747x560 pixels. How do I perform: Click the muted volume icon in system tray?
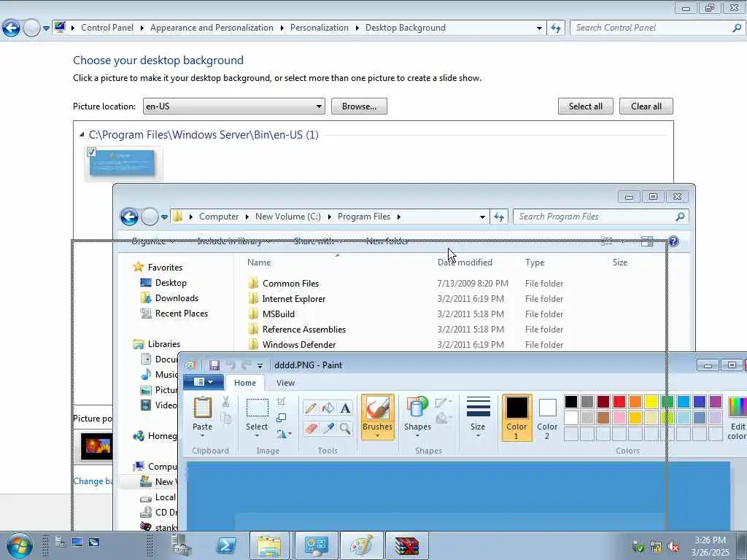[x=673, y=547]
